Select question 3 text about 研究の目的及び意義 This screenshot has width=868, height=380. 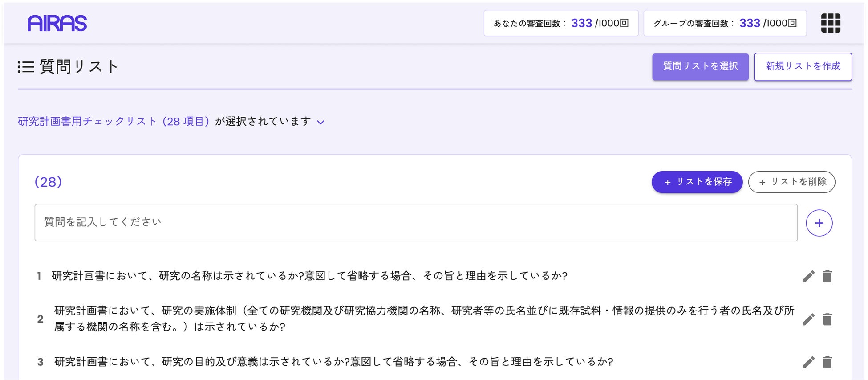[333, 361]
